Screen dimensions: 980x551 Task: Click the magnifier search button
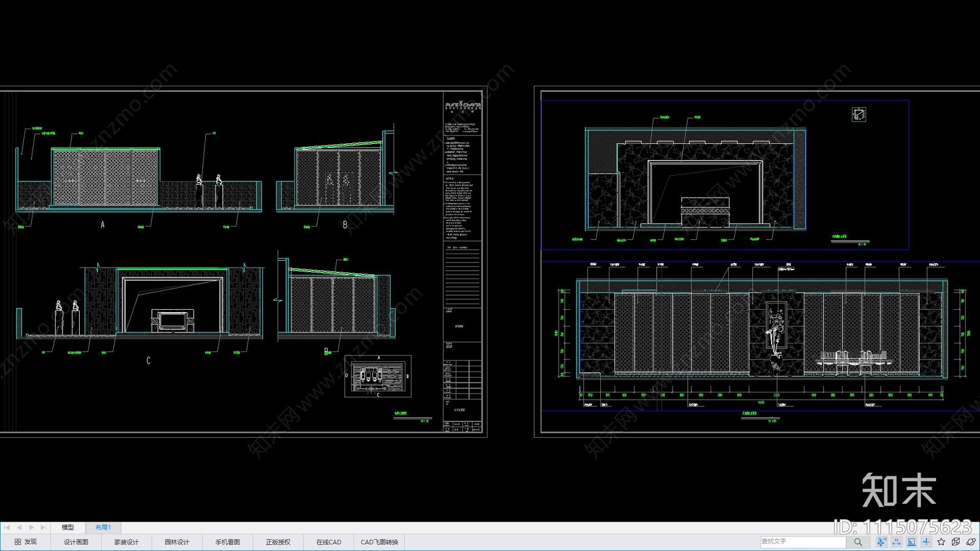(858, 542)
